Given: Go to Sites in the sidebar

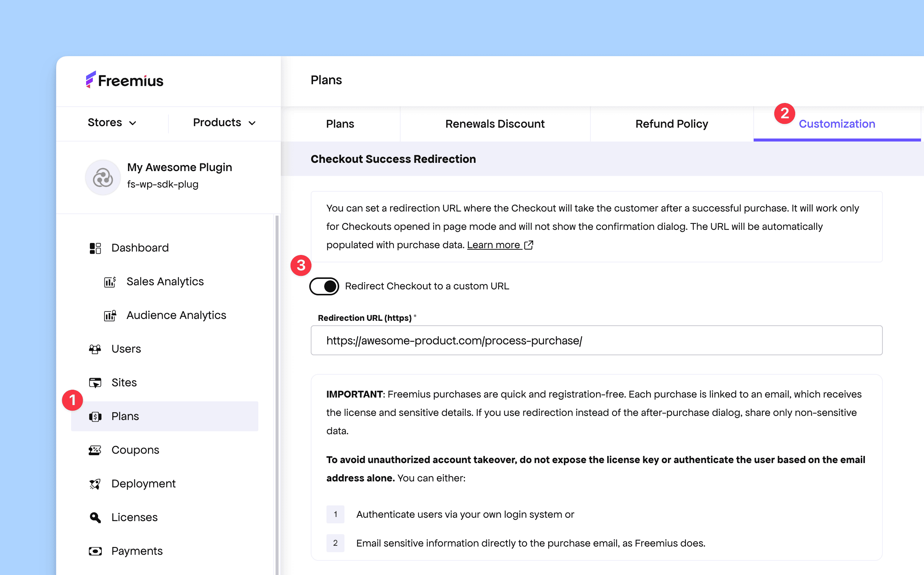Looking at the screenshot, I should click(165, 383).
